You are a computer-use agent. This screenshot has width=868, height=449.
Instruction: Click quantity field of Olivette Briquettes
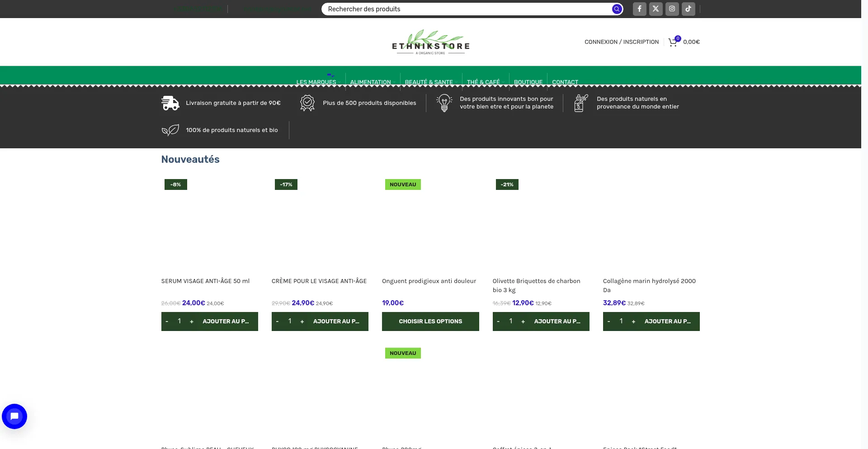coord(511,321)
